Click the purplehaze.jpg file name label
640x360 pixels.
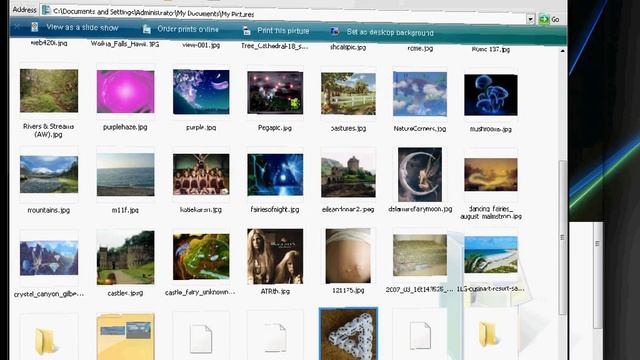pyautogui.click(x=125, y=127)
